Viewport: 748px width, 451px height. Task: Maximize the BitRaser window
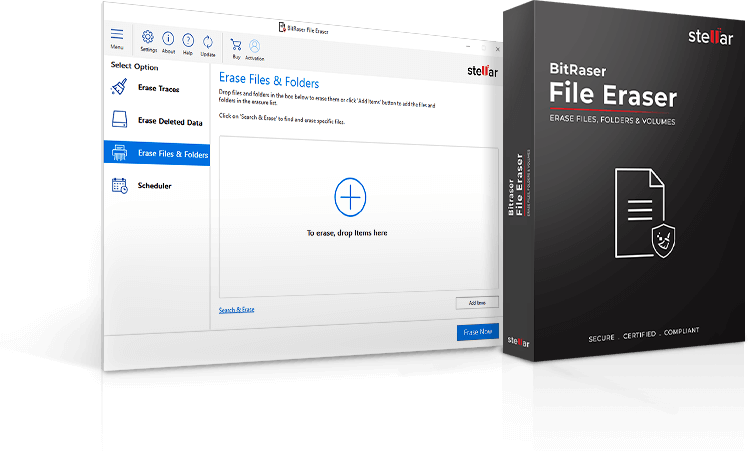click(484, 48)
